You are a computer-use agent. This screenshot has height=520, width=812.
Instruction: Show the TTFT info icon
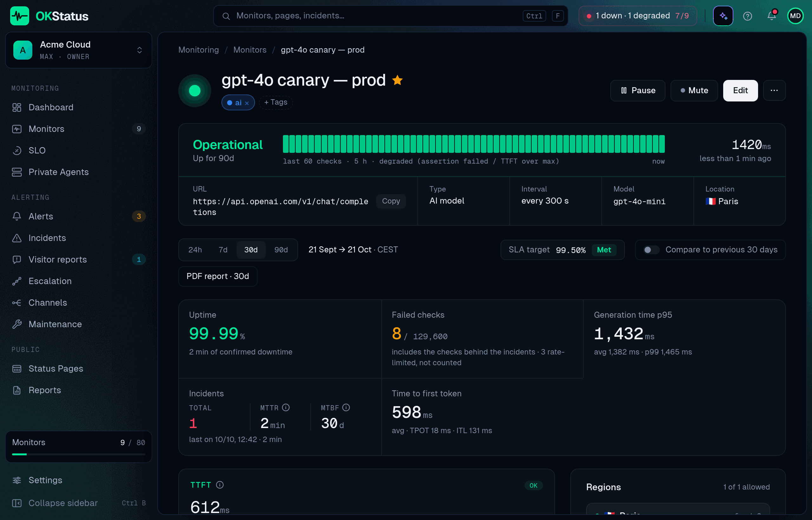[220, 485]
